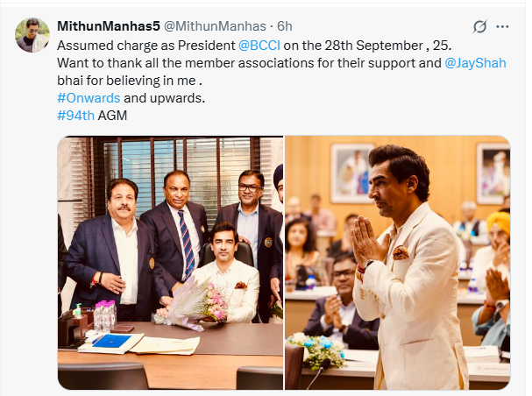Open the left photo with flower bouquet

tap(170, 263)
